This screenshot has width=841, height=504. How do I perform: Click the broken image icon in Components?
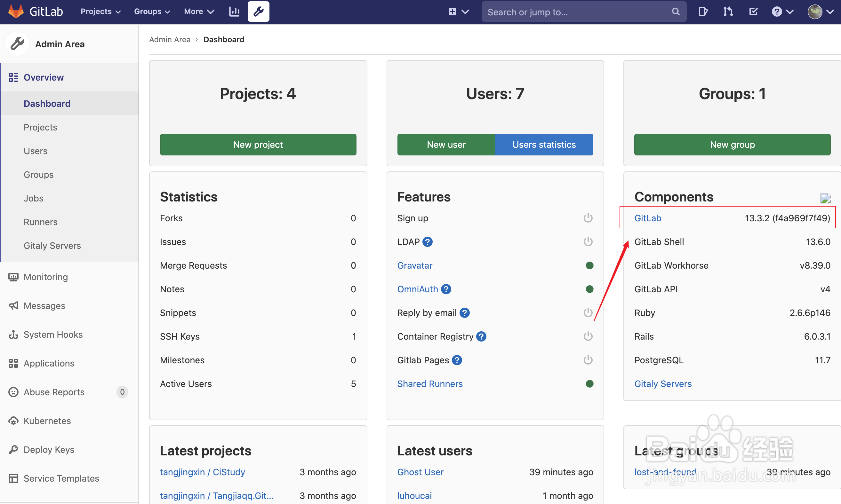tap(825, 198)
